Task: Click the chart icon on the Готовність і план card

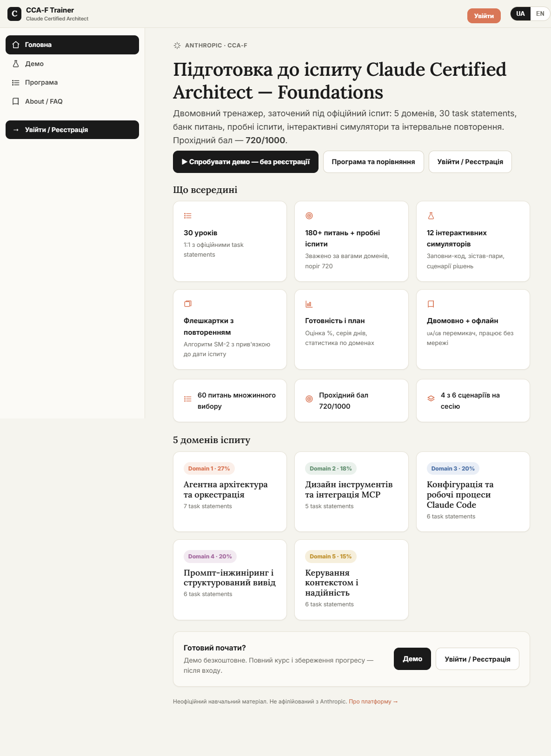Action: (309, 304)
